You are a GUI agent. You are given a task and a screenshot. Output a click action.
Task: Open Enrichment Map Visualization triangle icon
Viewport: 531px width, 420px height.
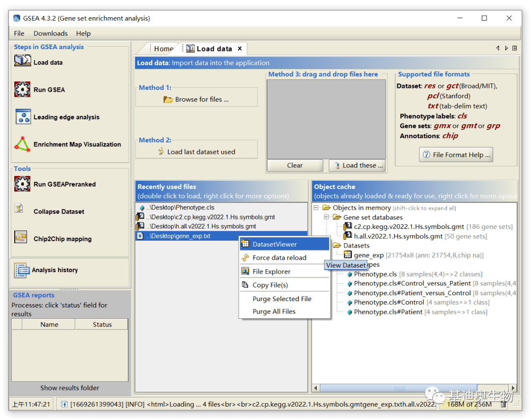pos(23,144)
